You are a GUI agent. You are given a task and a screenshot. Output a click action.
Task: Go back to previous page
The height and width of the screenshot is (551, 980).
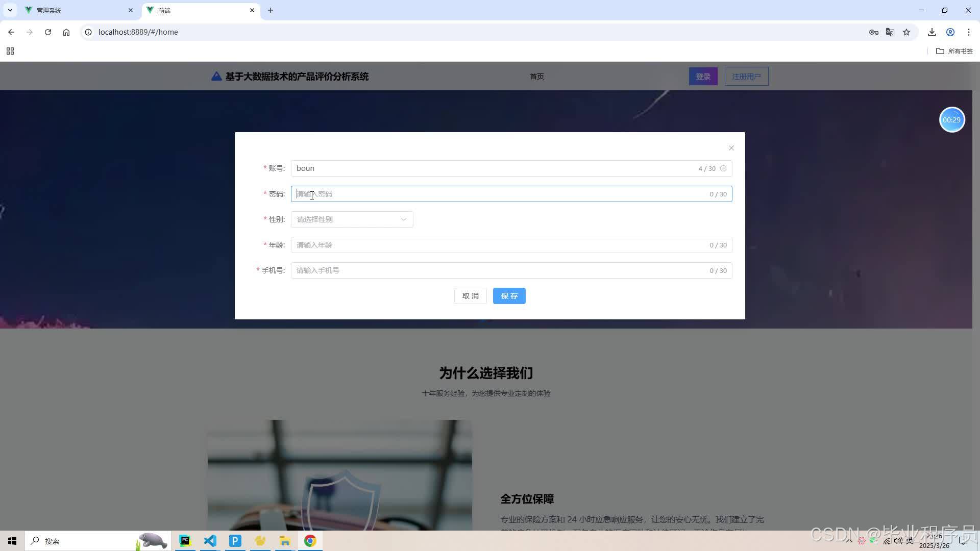click(11, 32)
